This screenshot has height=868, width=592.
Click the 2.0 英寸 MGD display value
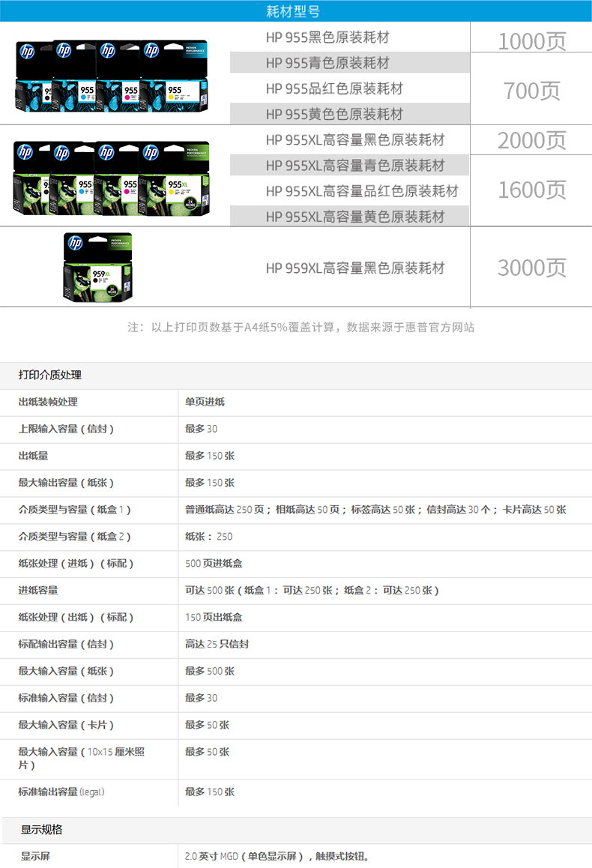(x=277, y=856)
